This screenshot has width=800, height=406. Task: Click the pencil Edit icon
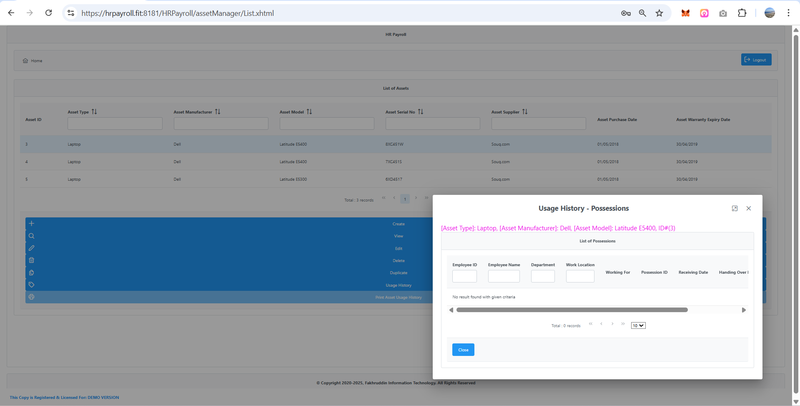[32, 248]
